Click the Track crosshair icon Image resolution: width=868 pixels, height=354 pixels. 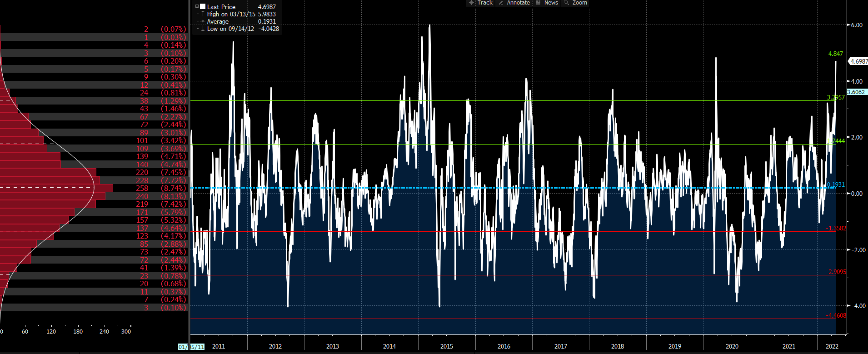click(471, 3)
